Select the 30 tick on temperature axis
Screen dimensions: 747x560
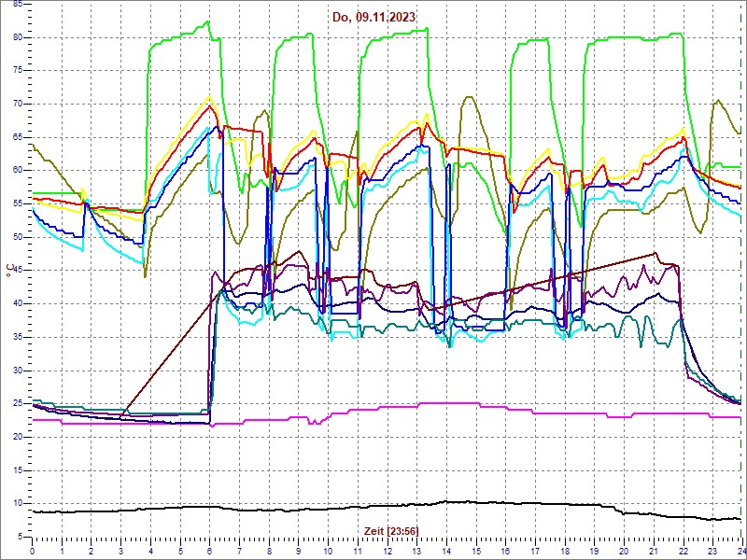(x=17, y=371)
